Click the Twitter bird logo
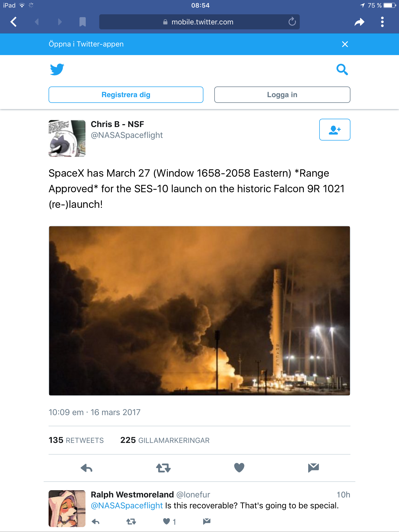Image resolution: width=399 pixels, height=532 pixels. coord(57,69)
